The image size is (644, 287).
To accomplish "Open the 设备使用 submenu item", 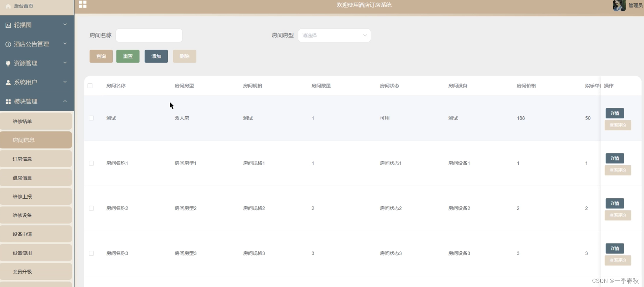I will [x=36, y=253].
